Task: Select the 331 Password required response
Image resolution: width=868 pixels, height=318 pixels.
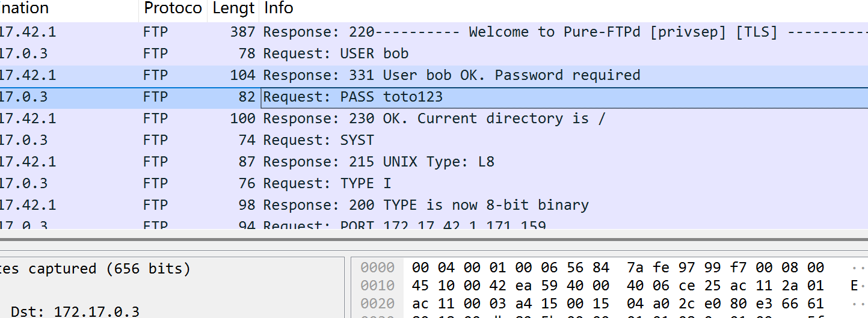Action: pos(451,75)
